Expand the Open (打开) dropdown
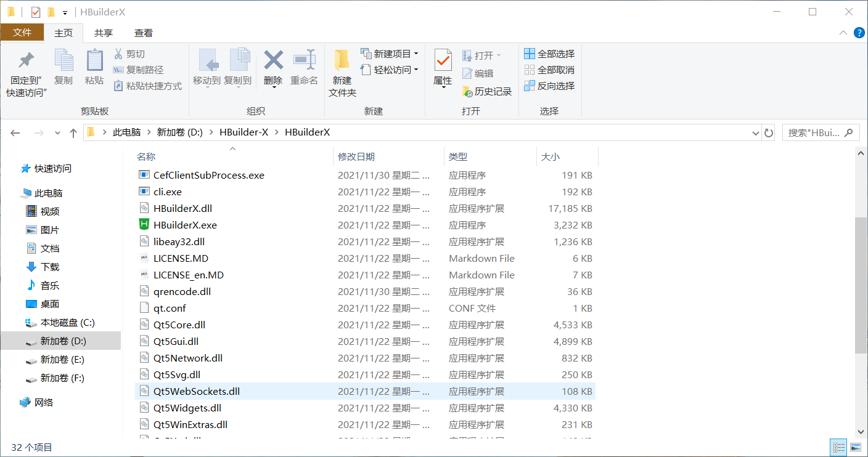Viewport: 868px width, 457px height. 498,55
